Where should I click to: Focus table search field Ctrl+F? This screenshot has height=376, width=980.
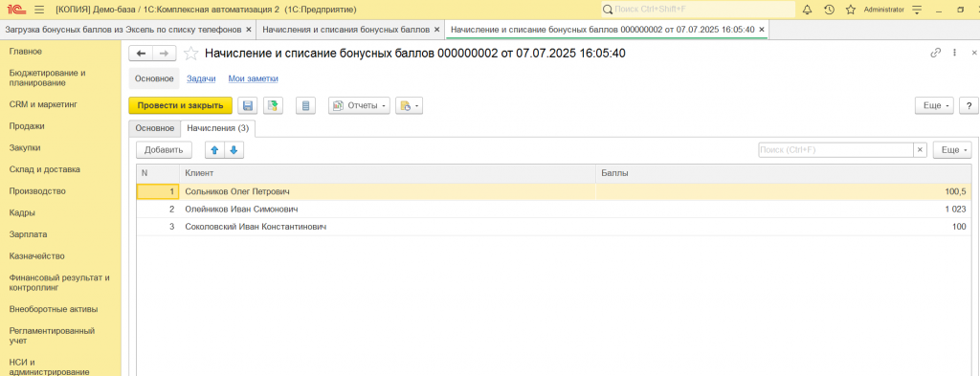[836, 150]
